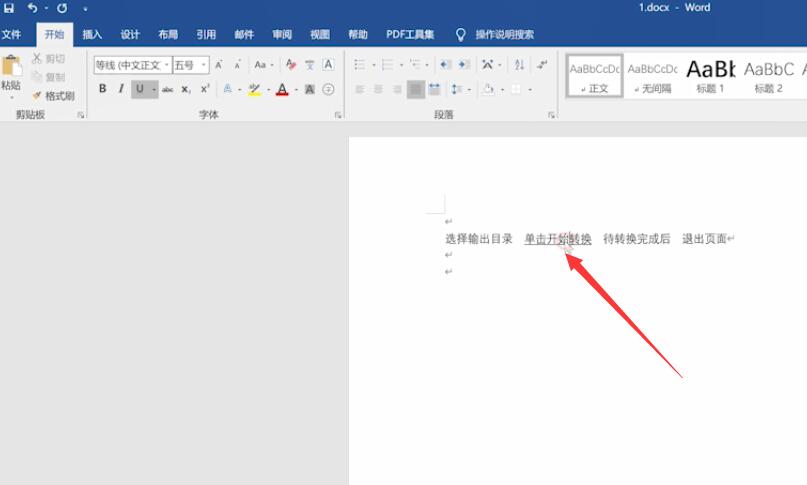
Task: Click the Shading paint bucket icon
Action: (488, 90)
